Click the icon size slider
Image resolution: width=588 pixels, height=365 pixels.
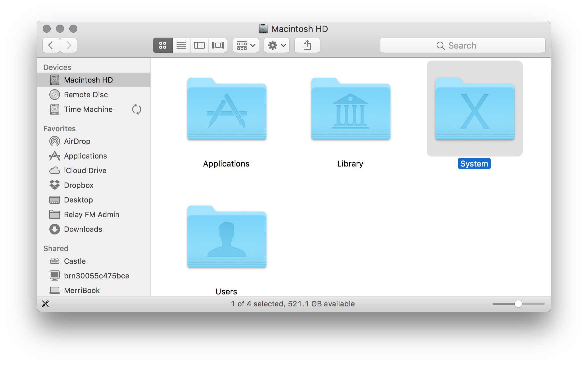pos(518,304)
